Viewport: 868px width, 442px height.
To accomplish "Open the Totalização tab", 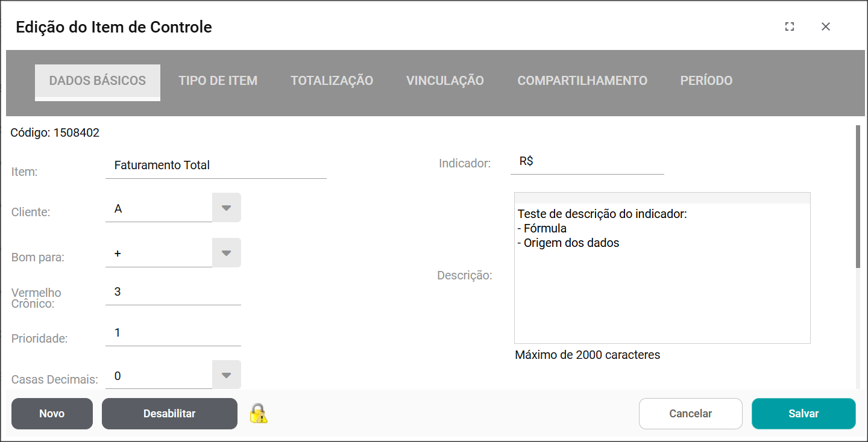I will [332, 81].
